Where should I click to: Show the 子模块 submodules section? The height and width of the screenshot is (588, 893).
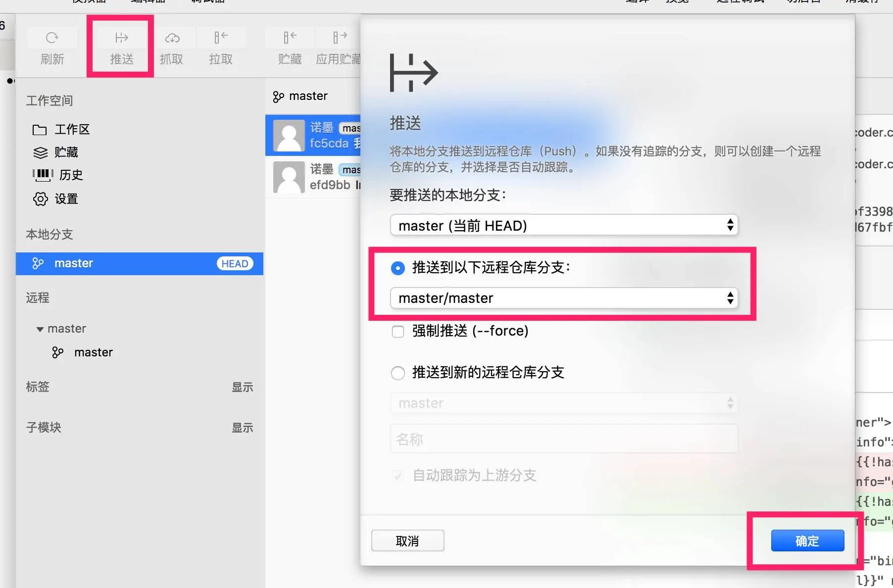[x=243, y=428]
